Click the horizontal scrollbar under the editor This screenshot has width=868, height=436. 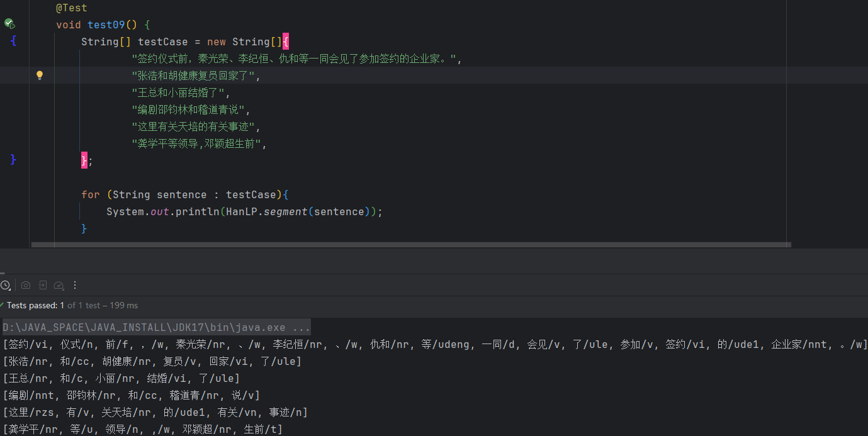coord(411,245)
